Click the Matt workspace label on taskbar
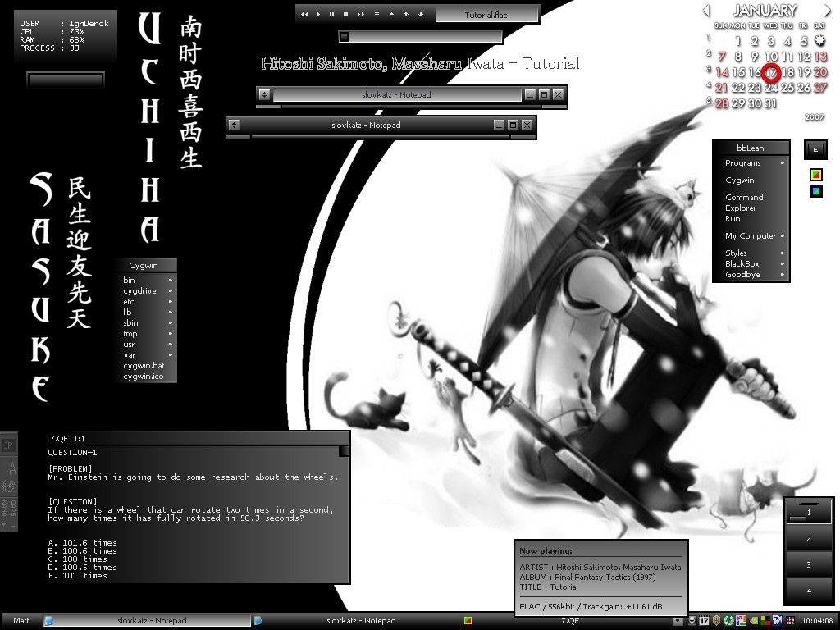The image size is (840, 630). pos(21,620)
